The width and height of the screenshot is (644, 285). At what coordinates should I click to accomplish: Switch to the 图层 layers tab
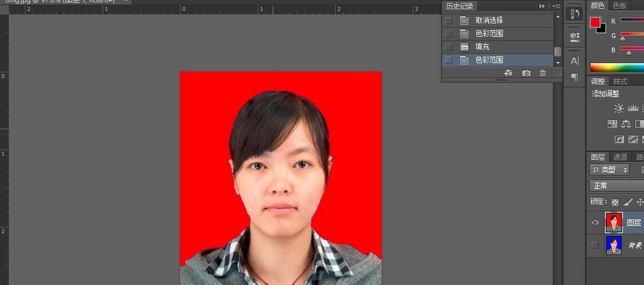tap(598, 157)
